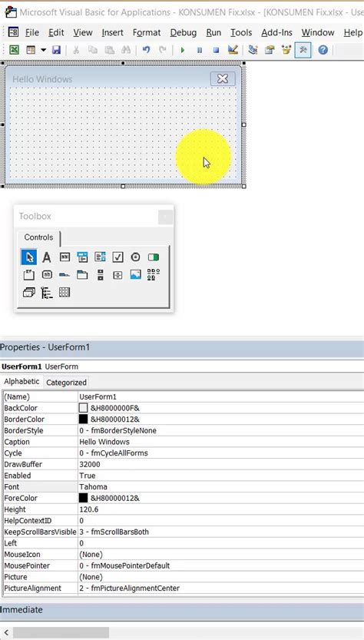Screen dimensions: 364x640
Task: Select the icon-grid control beside the Image control
Action: pos(154,275)
